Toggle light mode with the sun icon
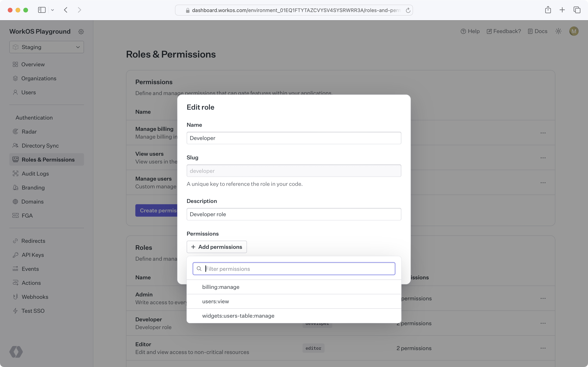588x367 pixels. pyautogui.click(x=558, y=31)
